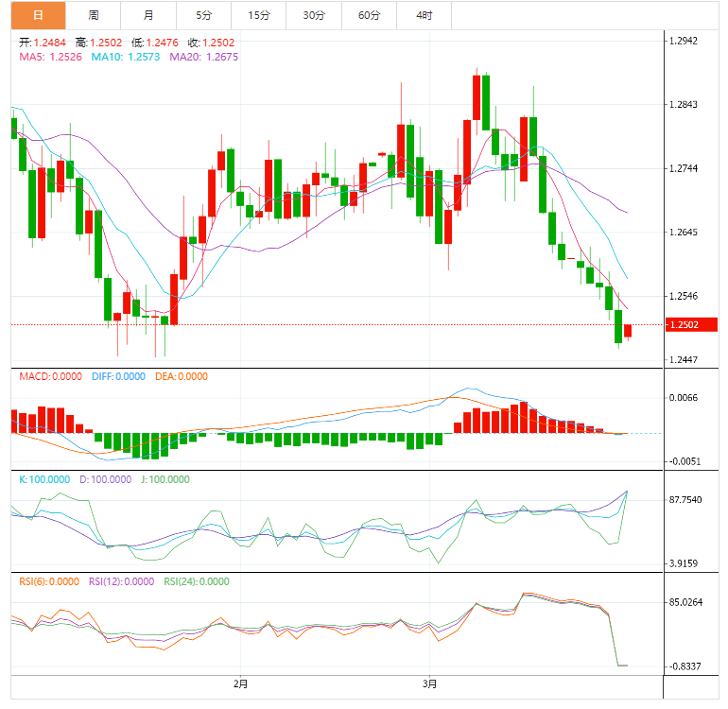Click the 85.0264 RSI axis value

(x=685, y=603)
